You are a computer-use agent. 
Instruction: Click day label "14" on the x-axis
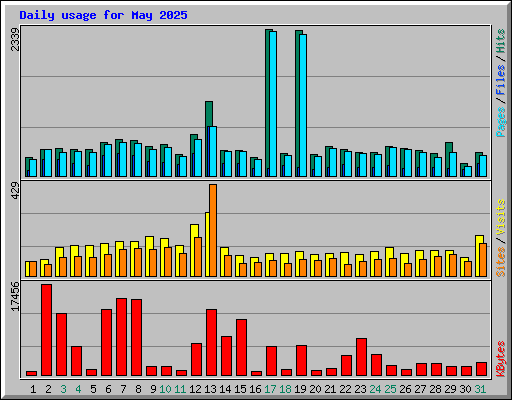(x=225, y=389)
